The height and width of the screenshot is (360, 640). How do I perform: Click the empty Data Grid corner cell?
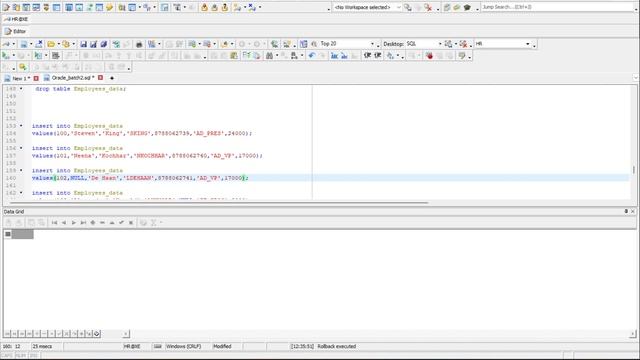(x=8, y=234)
